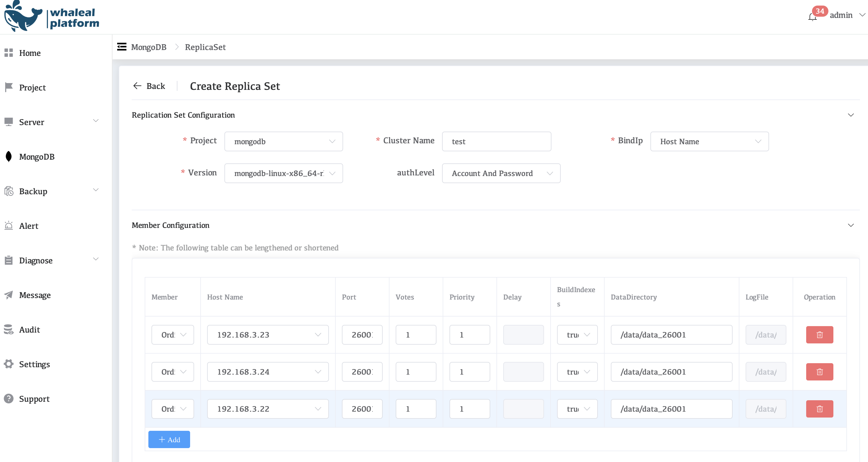Click the MongoDB leaf icon
This screenshot has width=868, height=462.
(x=9, y=157)
